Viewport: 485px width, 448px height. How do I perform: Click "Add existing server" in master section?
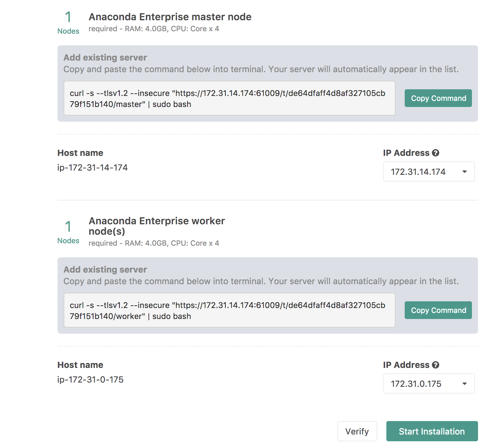[x=105, y=58]
